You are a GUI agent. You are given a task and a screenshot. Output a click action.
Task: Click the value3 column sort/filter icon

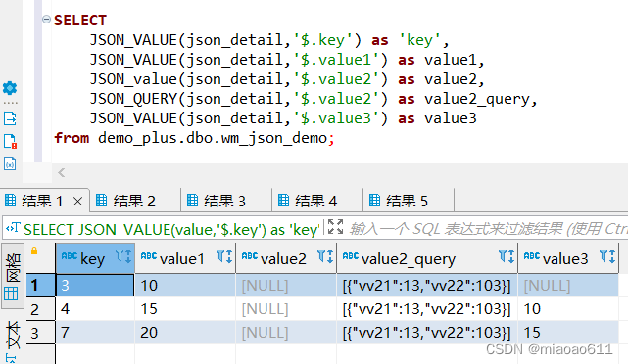pyautogui.click(x=607, y=256)
